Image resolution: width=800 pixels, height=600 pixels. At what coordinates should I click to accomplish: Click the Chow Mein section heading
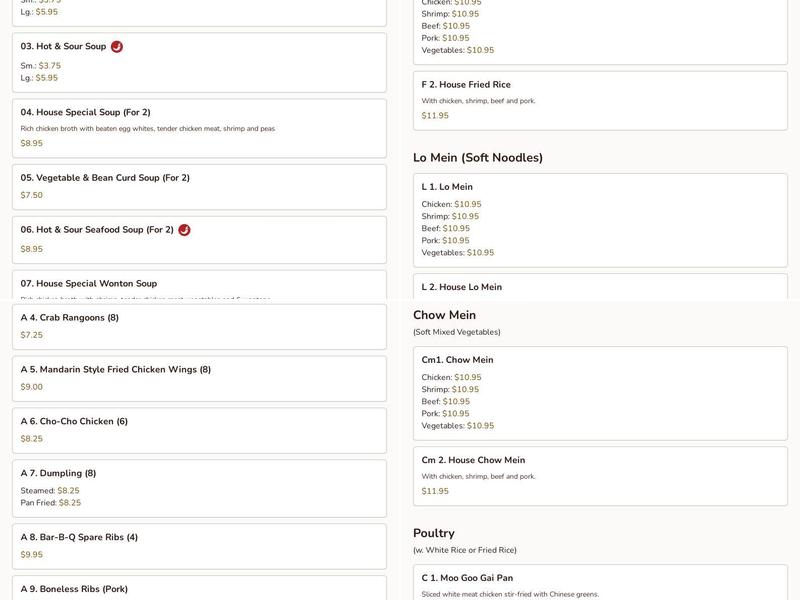coord(444,315)
